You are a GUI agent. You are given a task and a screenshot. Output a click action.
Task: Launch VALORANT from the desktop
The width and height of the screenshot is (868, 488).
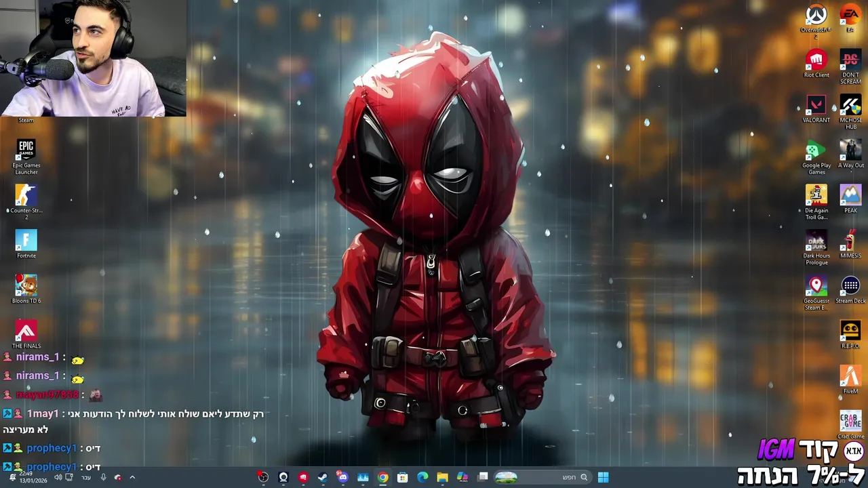pos(816,109)
